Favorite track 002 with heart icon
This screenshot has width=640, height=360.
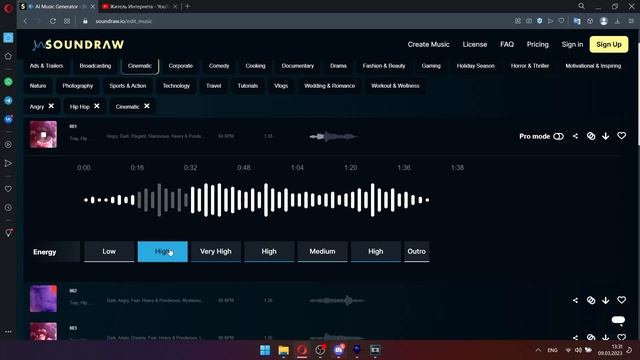coord(621,300)
